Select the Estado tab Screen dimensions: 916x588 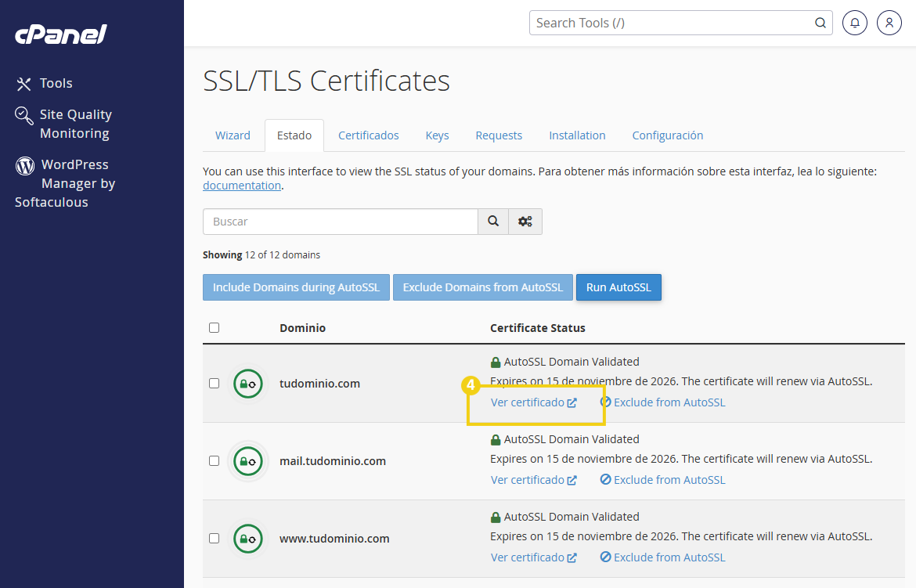point(294,135)
